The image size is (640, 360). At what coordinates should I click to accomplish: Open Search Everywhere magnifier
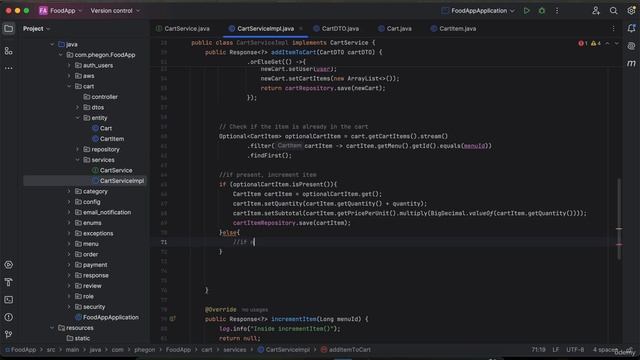tap(613, 11)
